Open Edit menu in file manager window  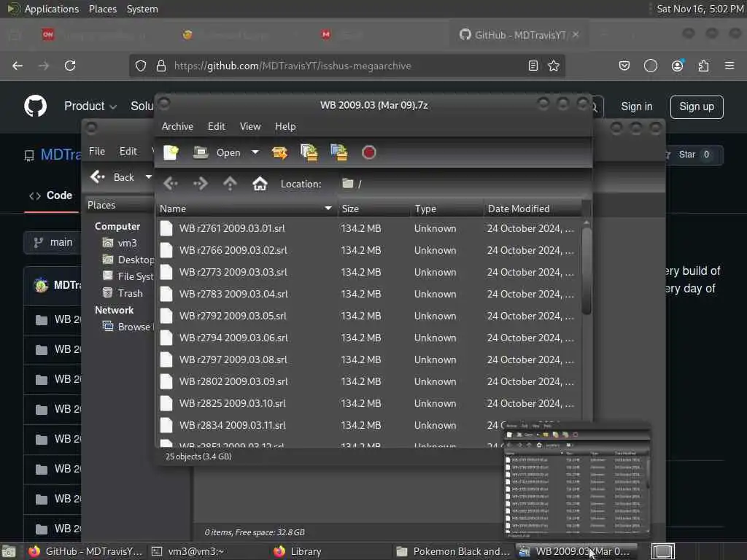(x=128, y=151)
